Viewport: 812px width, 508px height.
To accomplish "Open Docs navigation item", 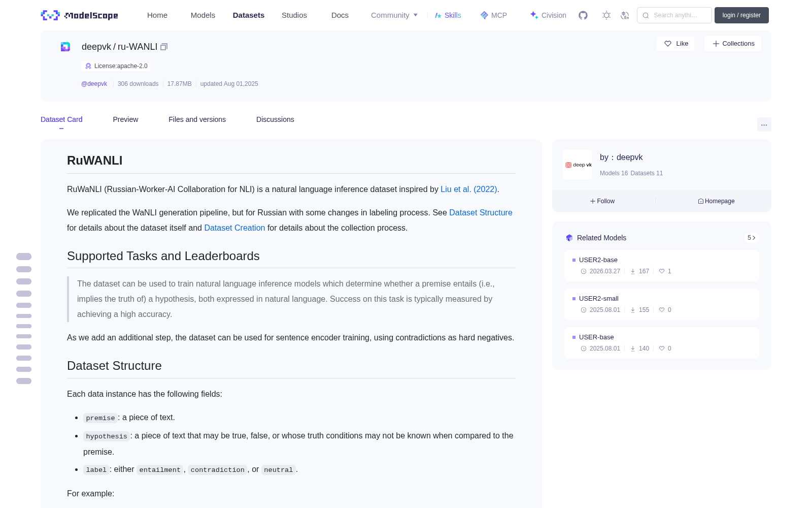I will pos(340,15).
